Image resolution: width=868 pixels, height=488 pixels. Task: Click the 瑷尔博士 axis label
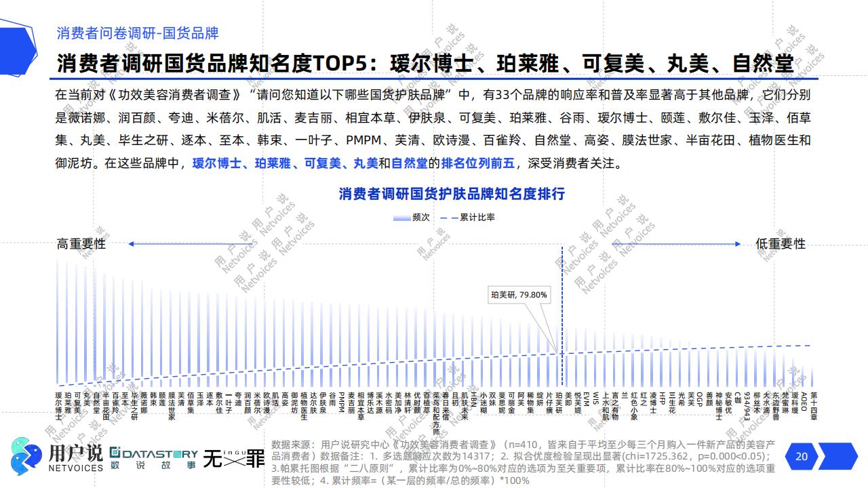point(58,407)
